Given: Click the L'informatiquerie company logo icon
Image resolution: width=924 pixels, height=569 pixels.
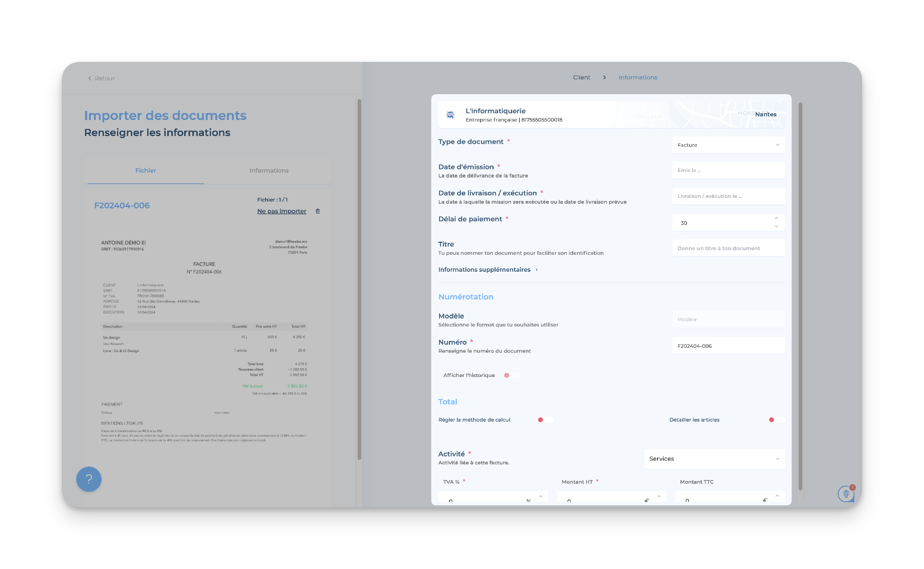Looking at the screenshot, I should point(450,115).
